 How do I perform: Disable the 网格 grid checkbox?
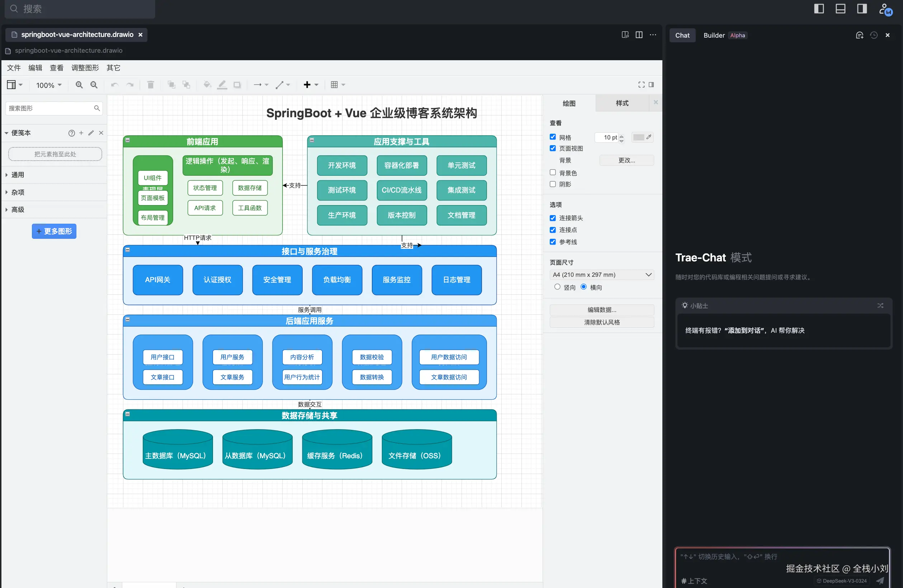[553, 137]
